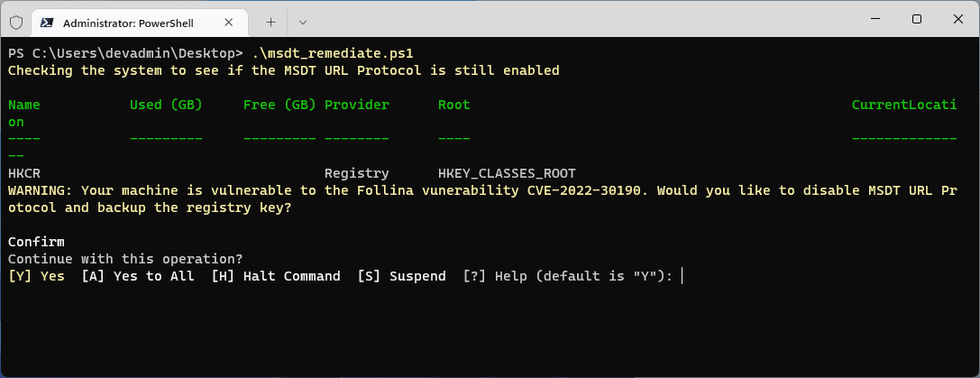980x378 pixels.
Task: Click the Registry provider value
Action: tap(356, 173)
